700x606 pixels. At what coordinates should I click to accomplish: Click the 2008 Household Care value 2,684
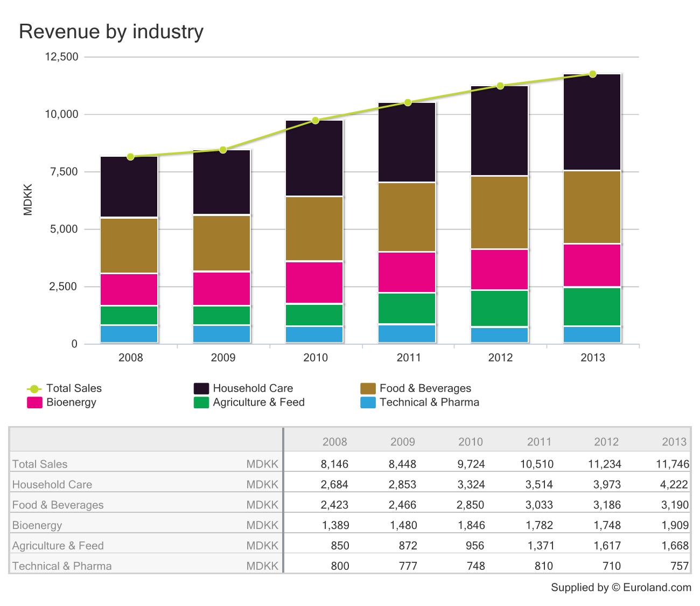(x=334, y=484)
